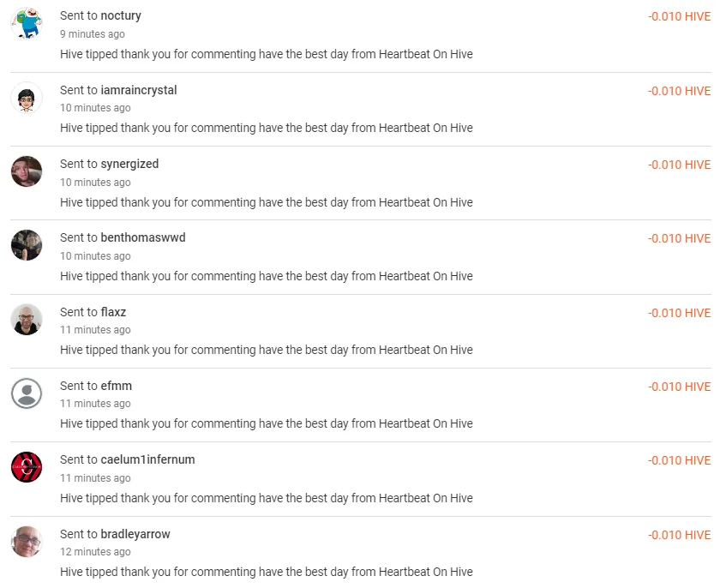
Task: Go to the flaxz username link
Action: (x=113, y=312)
